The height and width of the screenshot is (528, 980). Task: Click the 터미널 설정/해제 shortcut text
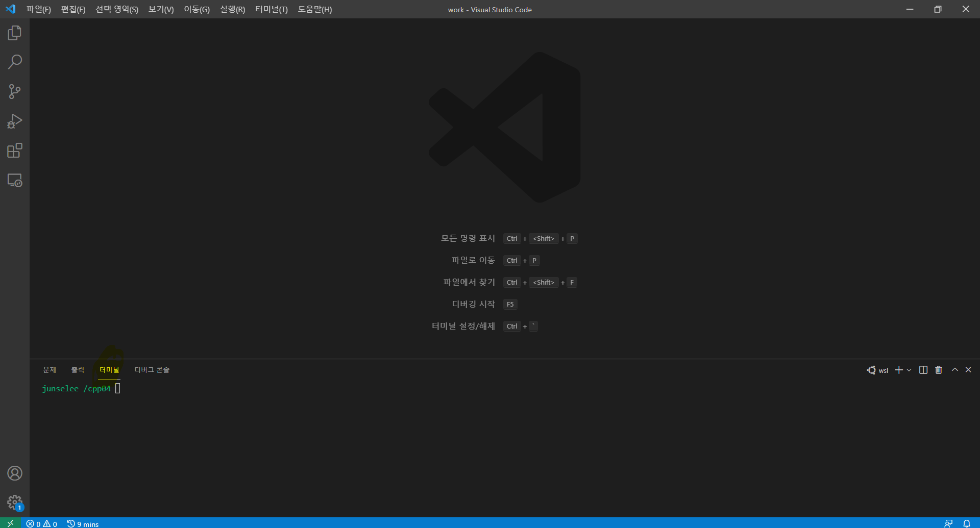pyautogui.click(x=463, y=326)
